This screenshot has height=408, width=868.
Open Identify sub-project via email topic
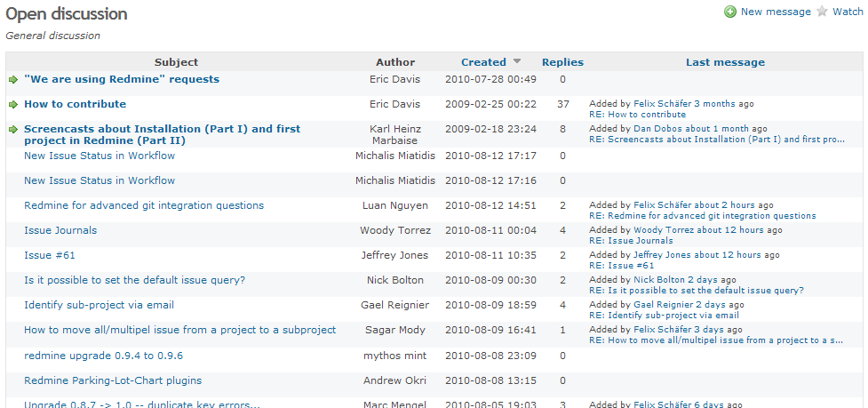tap(100, 305)
